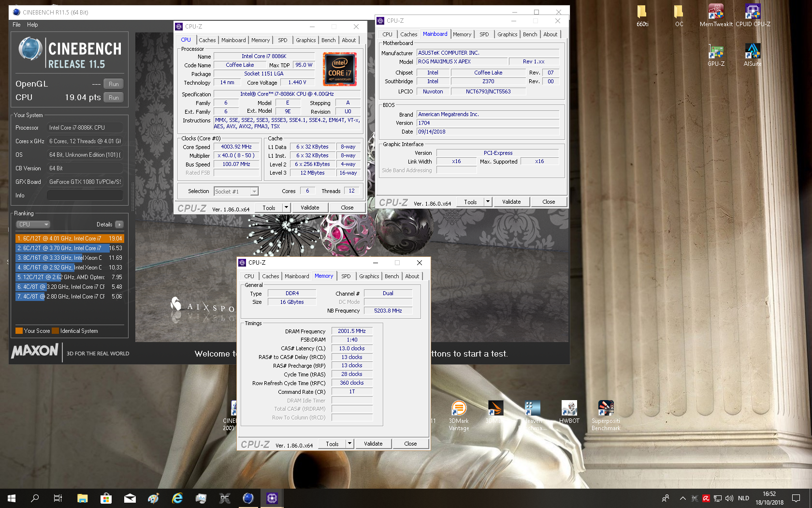Click Tools button in Mainboard CPU-Z window
The width and height of the screenshot is (812, 508).
(470, 202)
